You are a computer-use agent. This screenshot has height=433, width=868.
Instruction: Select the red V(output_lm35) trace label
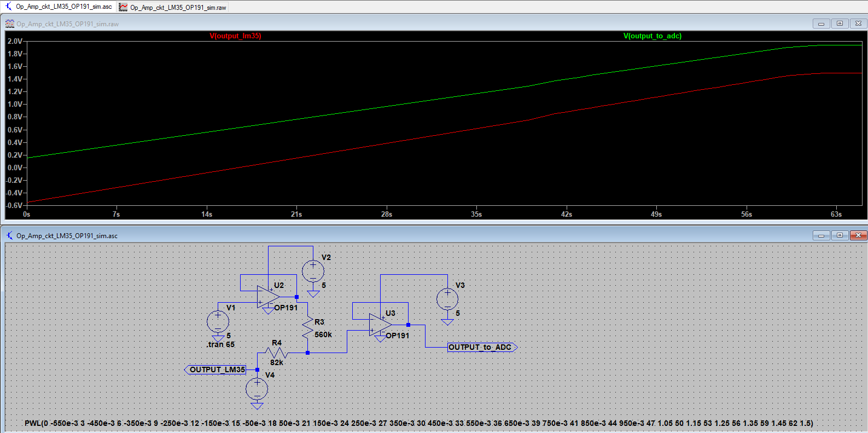235,36
